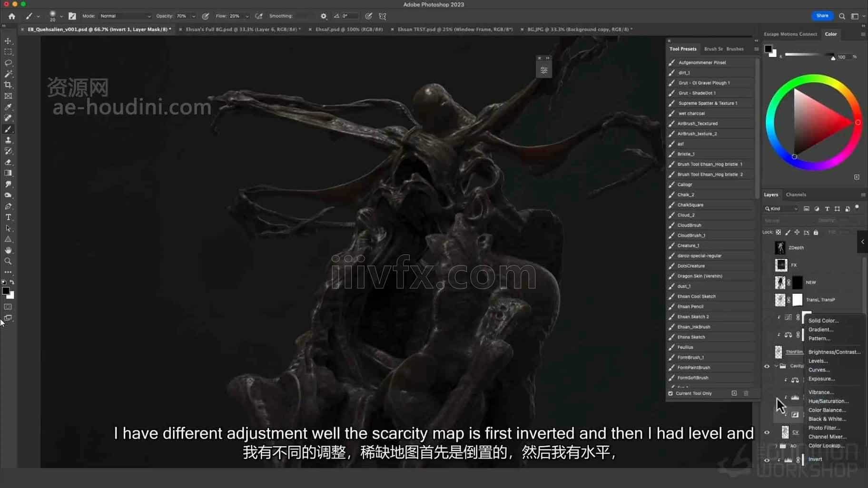Filter layers by adjustment layer icon
The height and width of the screenshot is (488, 868).
(817, 209)
